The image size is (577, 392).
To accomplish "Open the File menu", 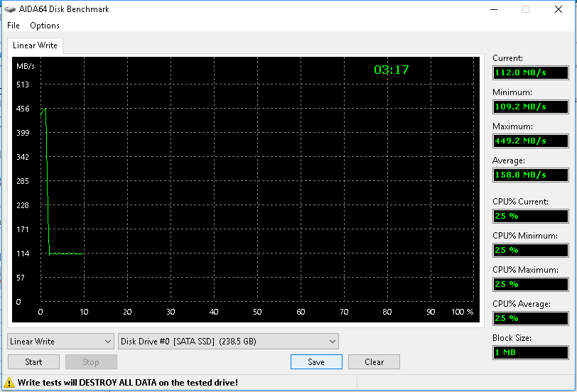I will coord(14,26).
